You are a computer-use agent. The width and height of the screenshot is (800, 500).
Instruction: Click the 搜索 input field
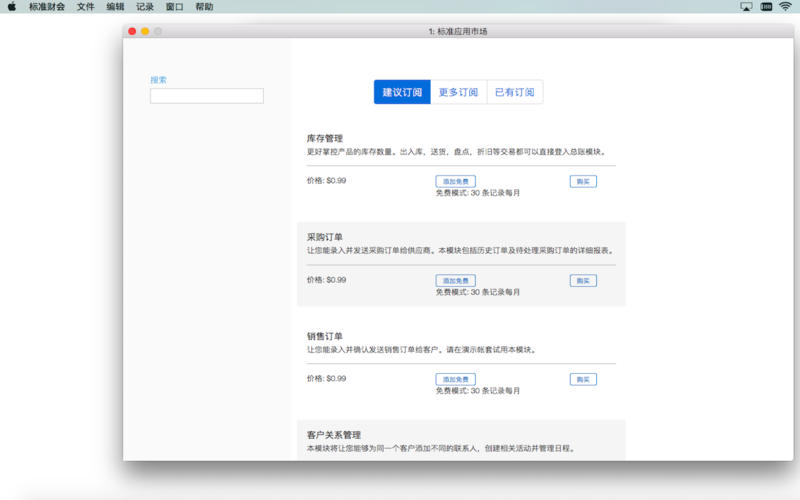tap(206, 96)
